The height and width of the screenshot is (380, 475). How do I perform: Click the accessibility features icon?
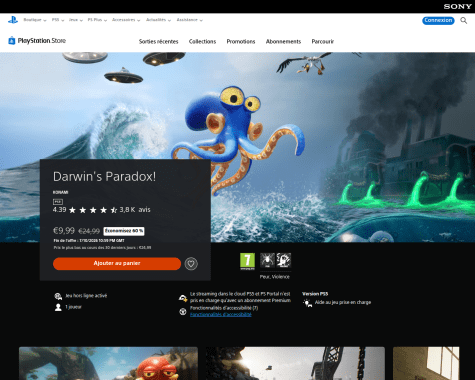pos(183,311)
